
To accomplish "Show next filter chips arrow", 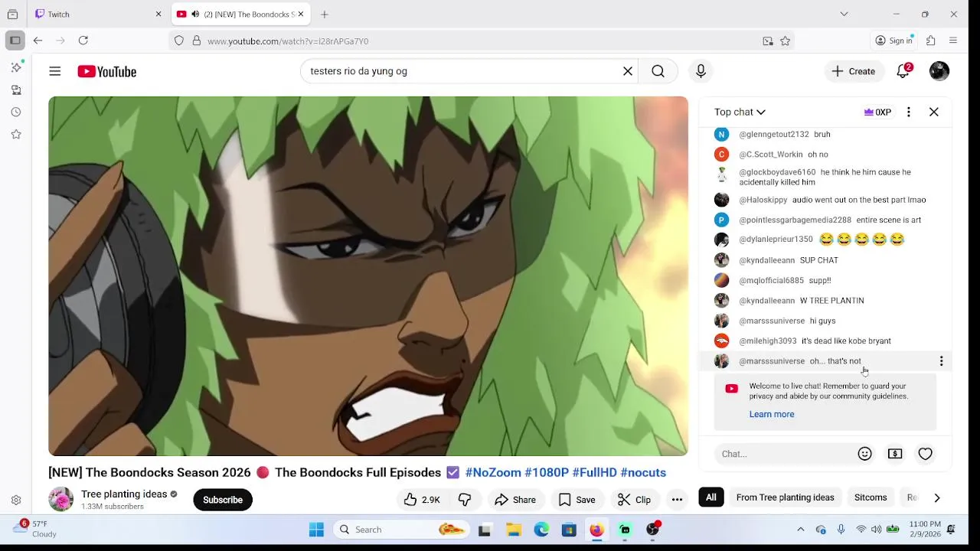I will [937, 497].
